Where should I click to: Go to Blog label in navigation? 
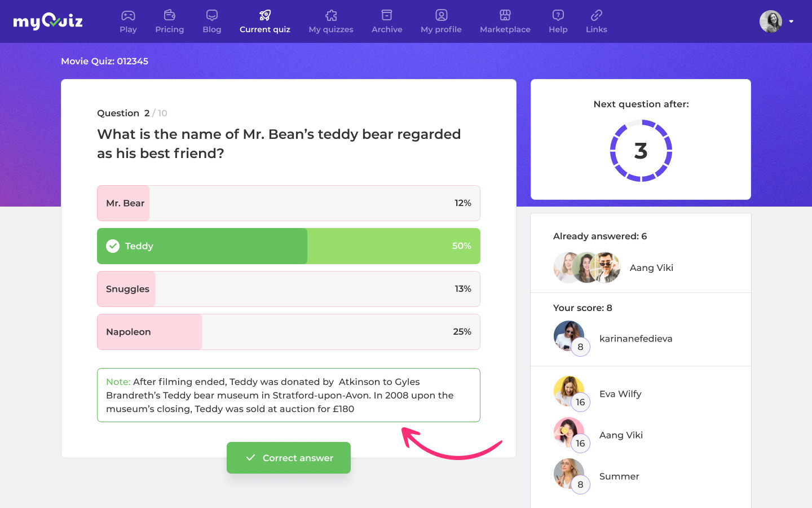point(212,29)
